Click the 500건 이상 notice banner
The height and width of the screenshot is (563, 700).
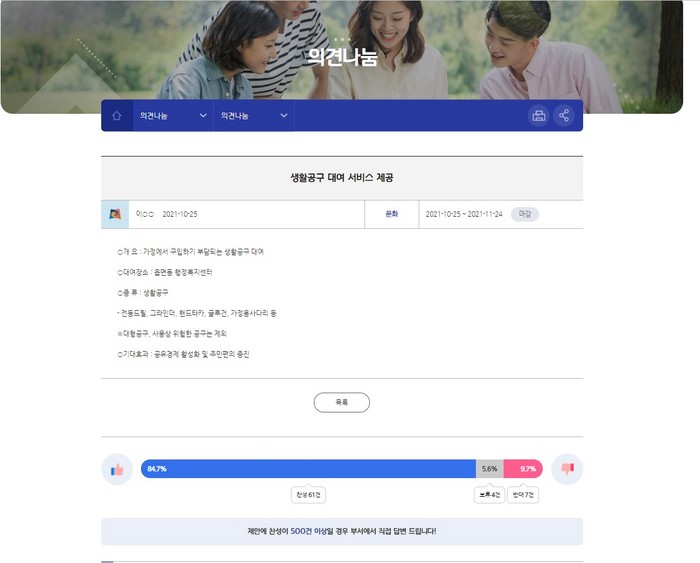coord(342,531)
